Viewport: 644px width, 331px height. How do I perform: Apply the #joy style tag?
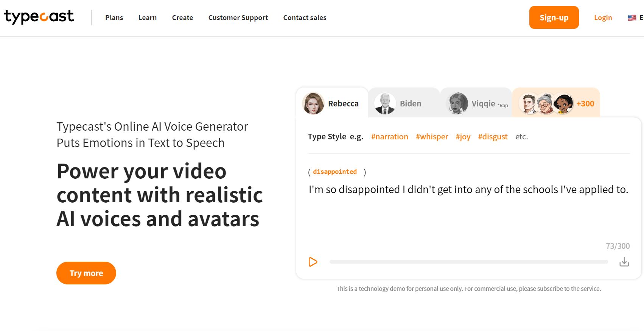click(x=463, y=137)
